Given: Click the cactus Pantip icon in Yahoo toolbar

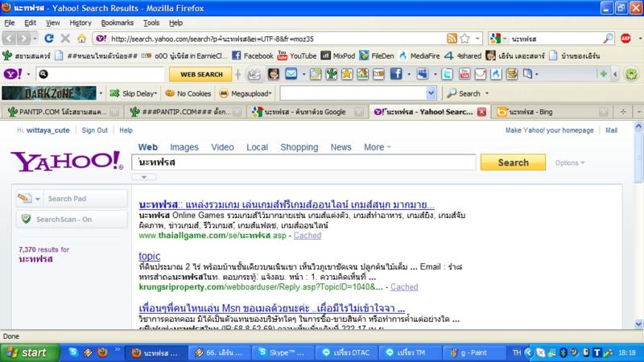Looking at the screenshot, I should point(332,74).
